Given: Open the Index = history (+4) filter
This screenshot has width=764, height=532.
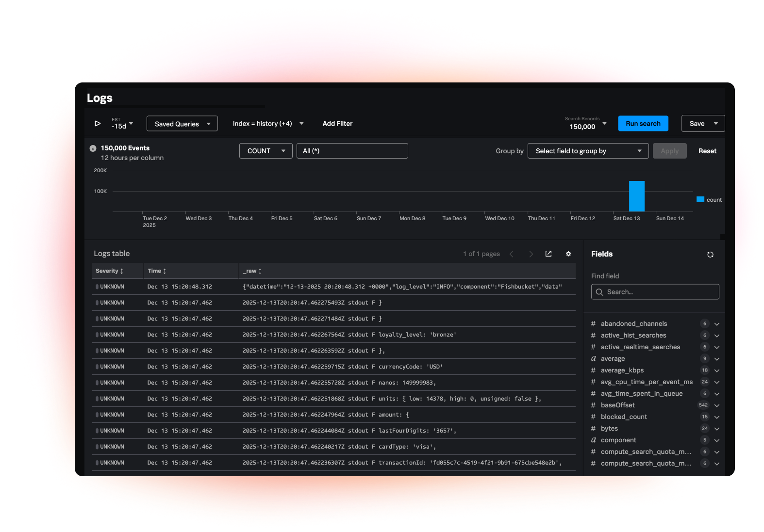Looking at the screenshot, I should [268, 124].
